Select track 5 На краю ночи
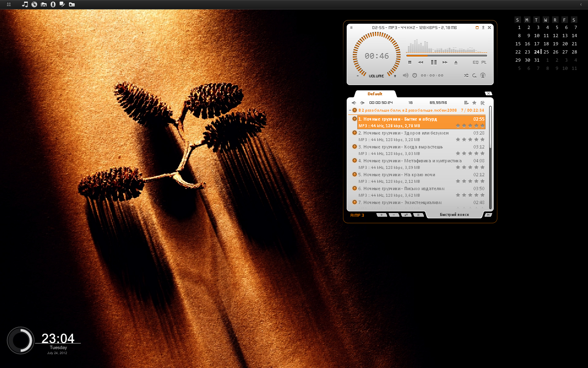 click(x=421, y=178)
